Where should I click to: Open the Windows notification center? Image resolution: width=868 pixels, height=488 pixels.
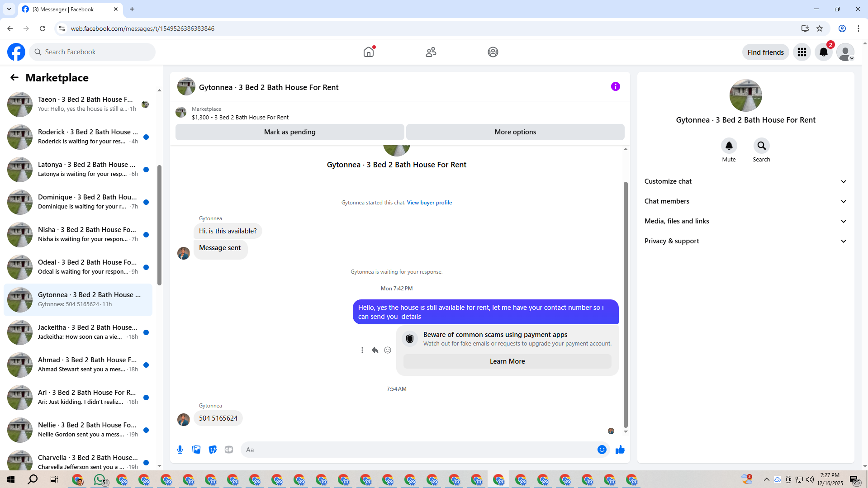click(854, 479)
